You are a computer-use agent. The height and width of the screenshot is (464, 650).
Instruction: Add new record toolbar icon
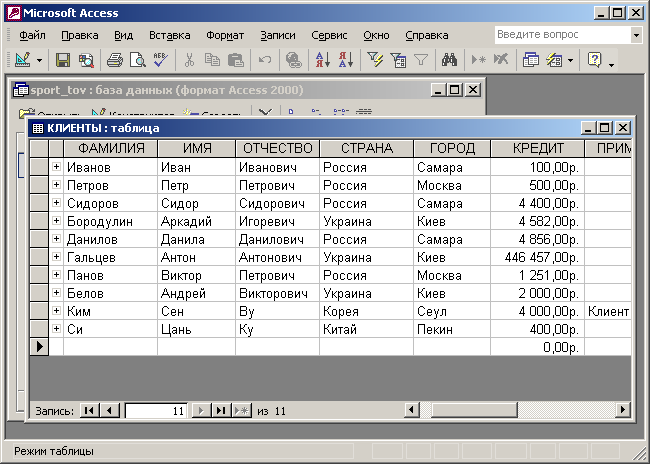click(x=478, y=60)
